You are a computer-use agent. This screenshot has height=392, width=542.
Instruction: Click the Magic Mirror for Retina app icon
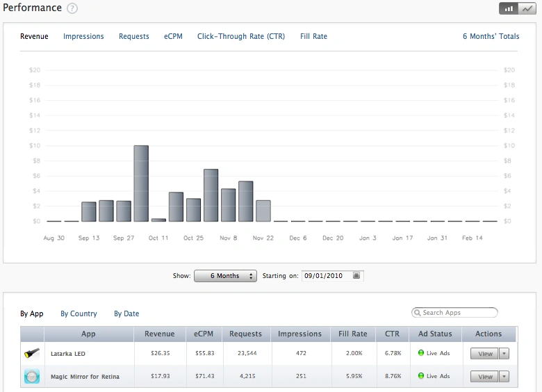(x=32, y=377)
